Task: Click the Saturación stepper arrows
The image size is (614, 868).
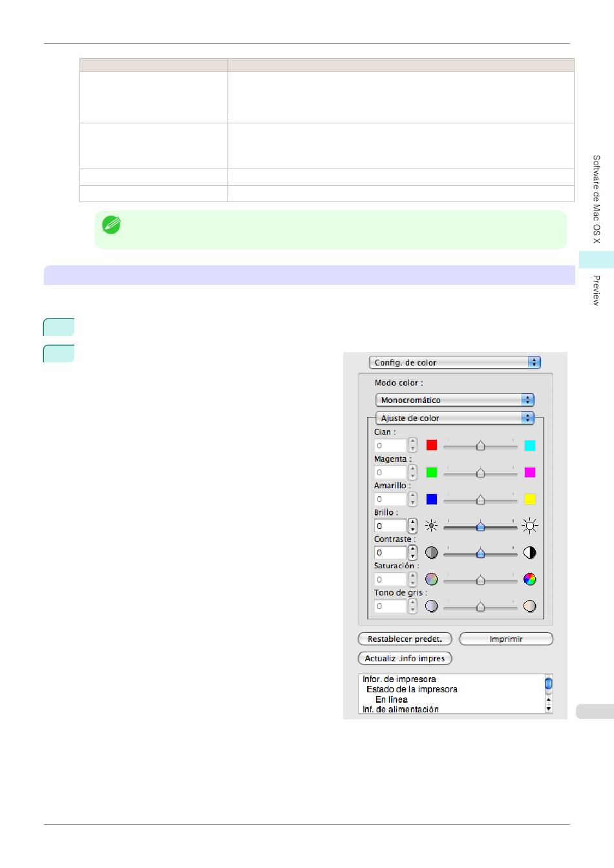Action: coord(413,579)
